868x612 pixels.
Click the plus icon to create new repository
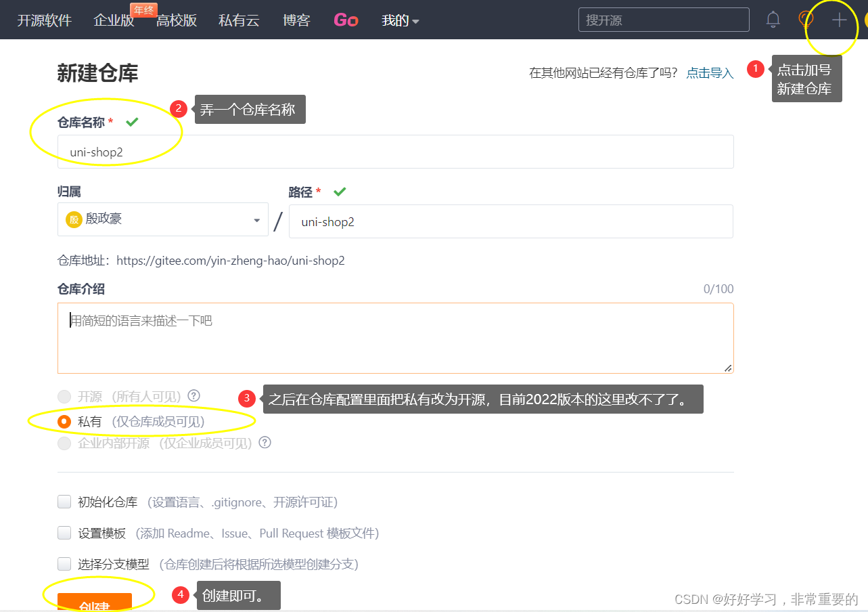[x=838, y=20]
